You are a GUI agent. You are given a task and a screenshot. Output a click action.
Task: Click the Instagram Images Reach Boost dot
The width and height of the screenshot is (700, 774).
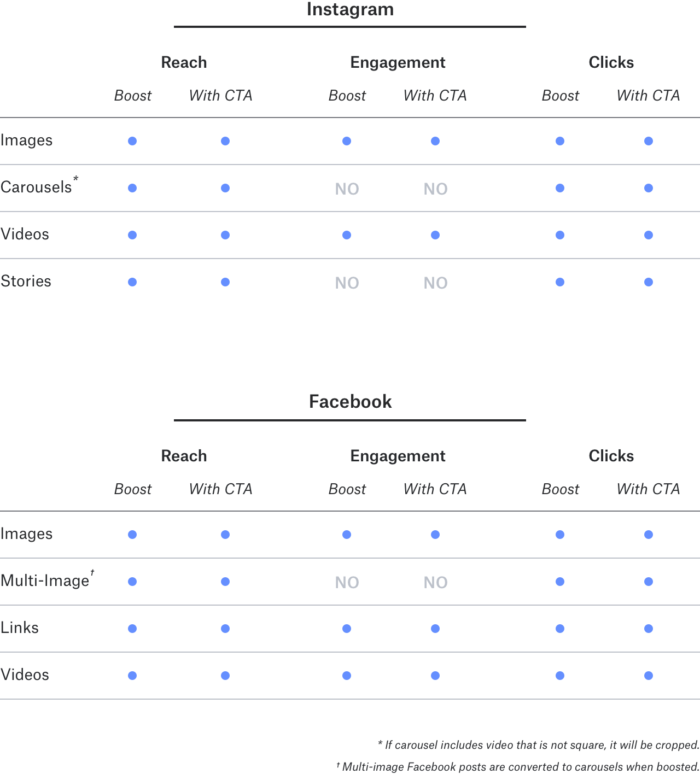[132, 141]
